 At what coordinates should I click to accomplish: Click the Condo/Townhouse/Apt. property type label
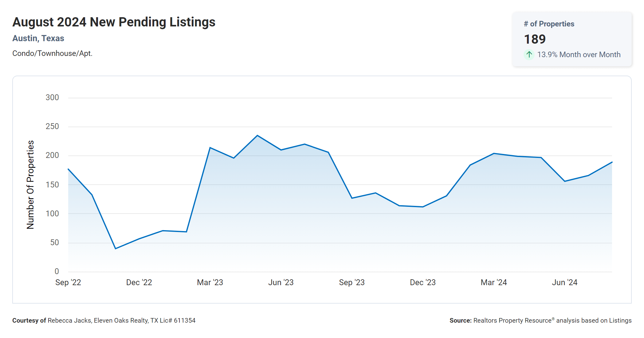coord(52,53)
